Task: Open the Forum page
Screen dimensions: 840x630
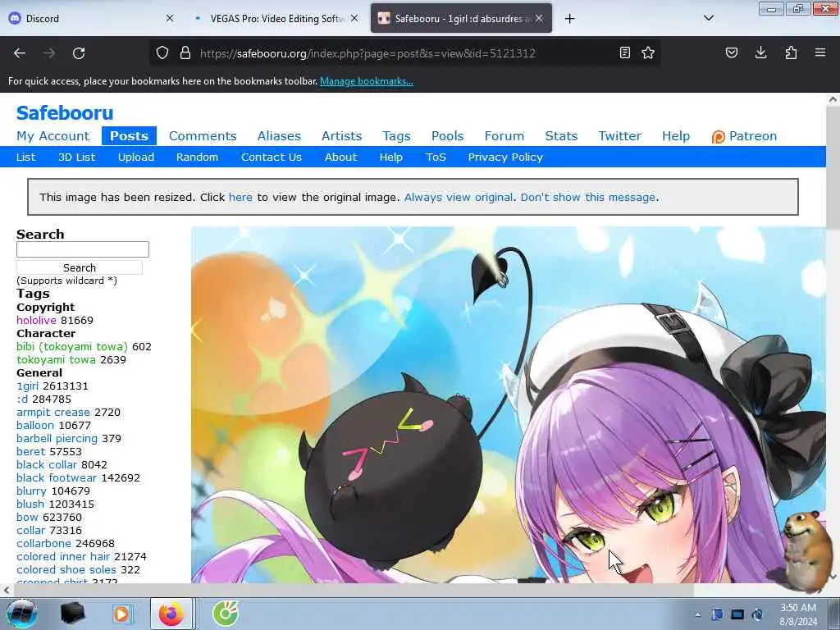Action: pos(504,136)
